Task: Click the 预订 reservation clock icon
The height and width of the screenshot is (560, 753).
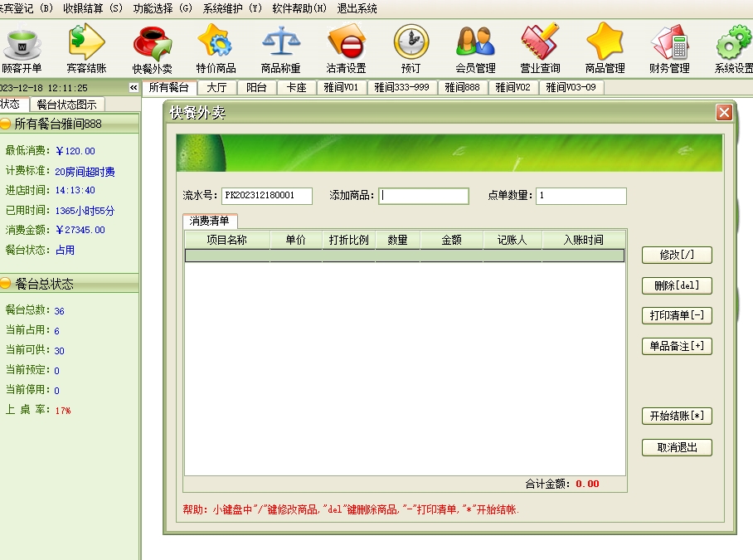Action: point(411,47)
